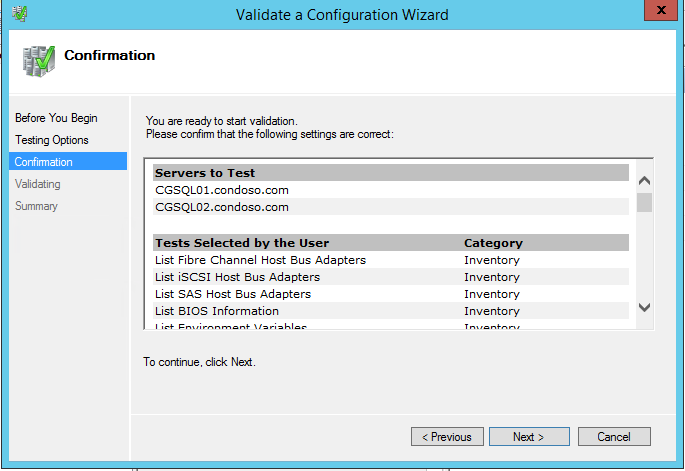Go back with the Previous button

pos(447,436)
